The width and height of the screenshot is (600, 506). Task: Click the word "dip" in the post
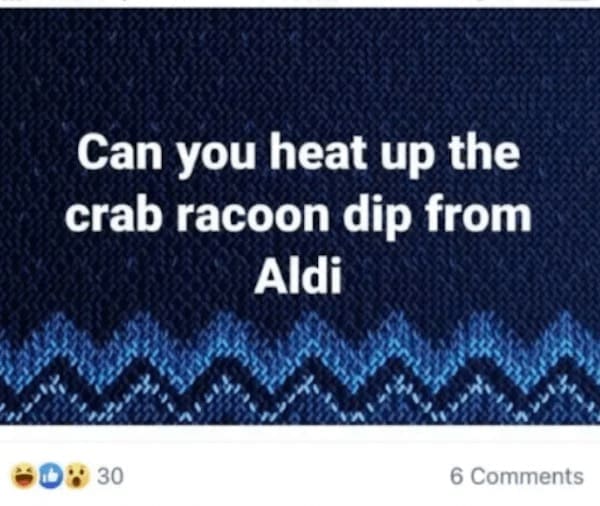417,217
